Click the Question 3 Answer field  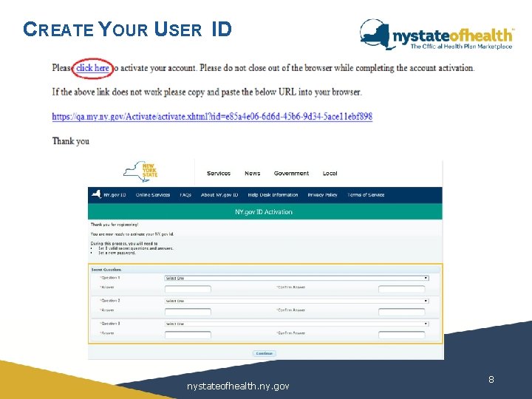point(188,335)
